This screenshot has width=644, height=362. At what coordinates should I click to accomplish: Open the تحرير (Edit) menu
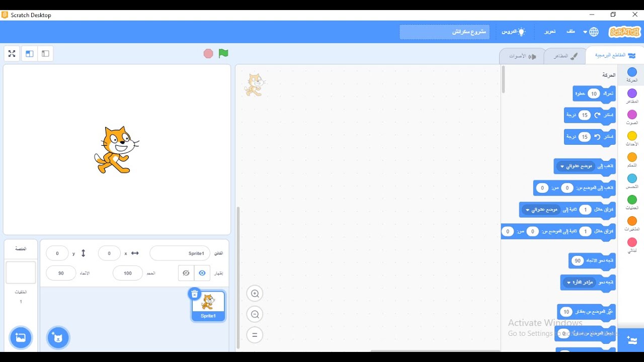tap(550, 32)
